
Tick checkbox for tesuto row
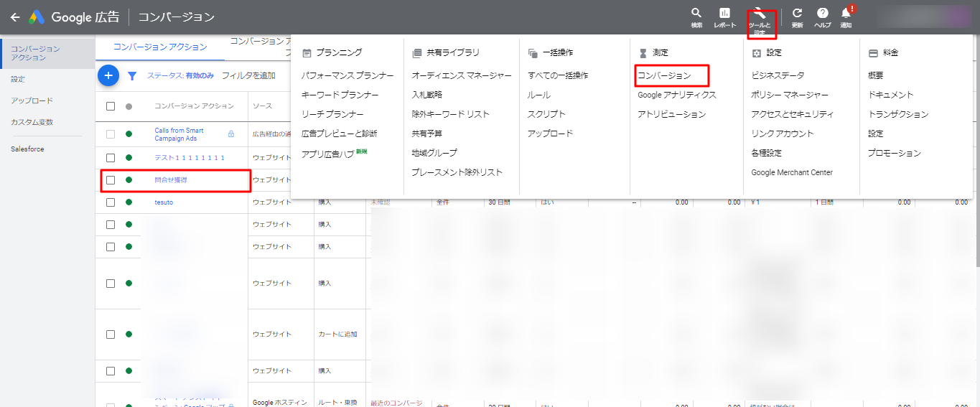[x=111, y=202]
